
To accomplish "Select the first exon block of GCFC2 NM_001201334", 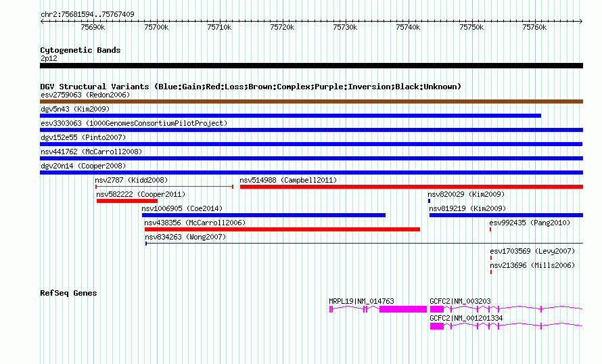I will pyautogui.click(x=437, y=326).
